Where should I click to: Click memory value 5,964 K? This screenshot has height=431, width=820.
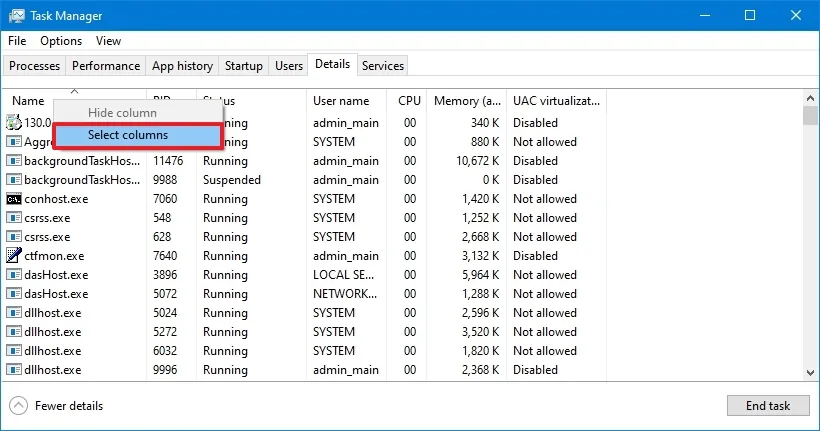click(481, 275)
